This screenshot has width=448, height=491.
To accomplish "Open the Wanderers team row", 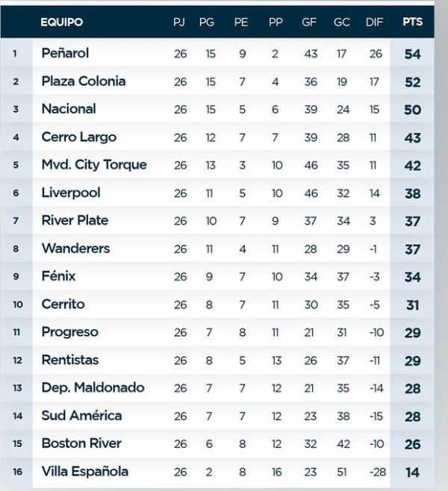I will point(75,248).
